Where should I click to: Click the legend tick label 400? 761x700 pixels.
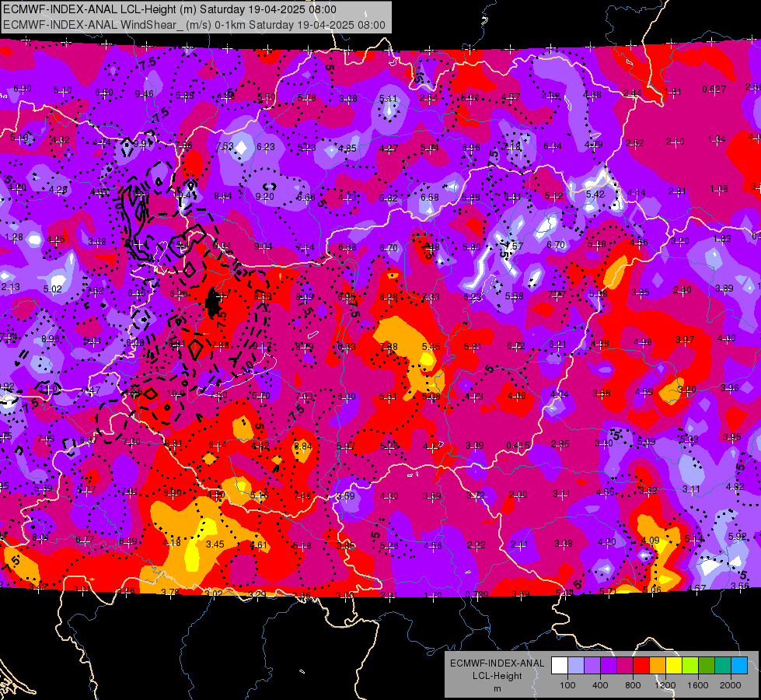click(x=600, y=685)
